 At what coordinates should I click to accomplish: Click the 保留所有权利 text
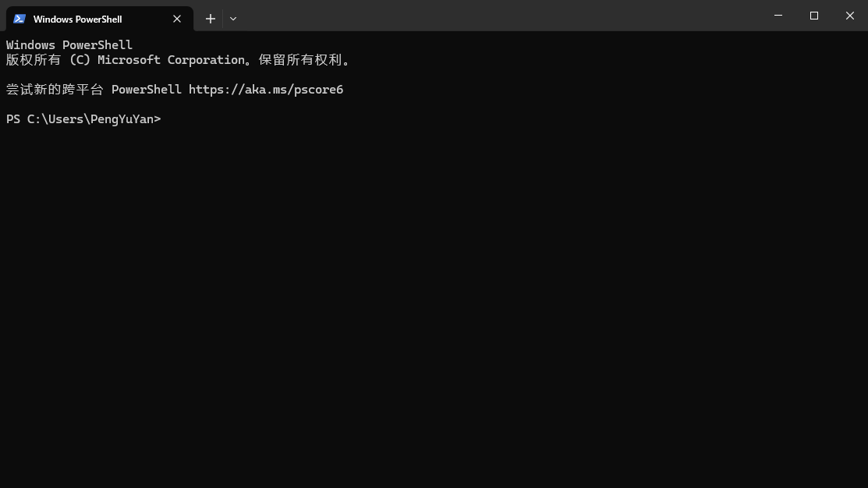(x=301, y=60)
